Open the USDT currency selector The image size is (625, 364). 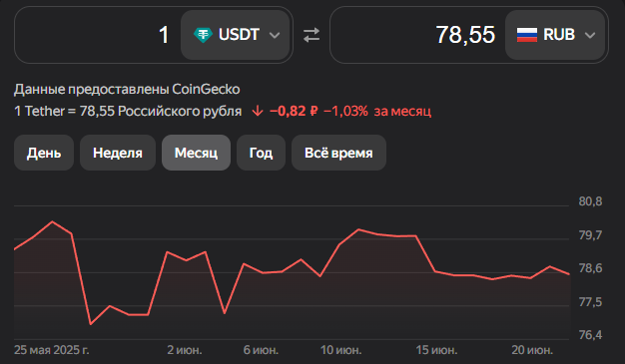(236, 35)
